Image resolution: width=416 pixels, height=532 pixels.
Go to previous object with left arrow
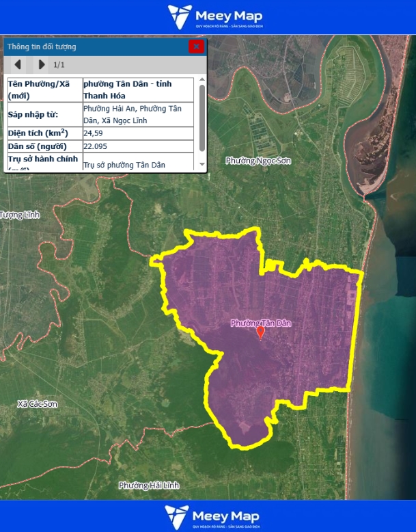coord(18,65)
